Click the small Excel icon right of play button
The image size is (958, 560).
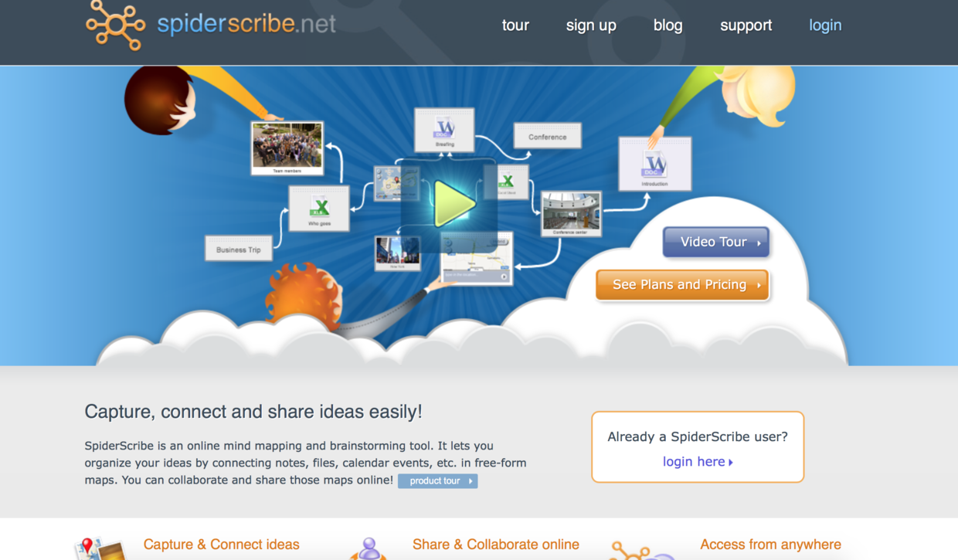508,182
